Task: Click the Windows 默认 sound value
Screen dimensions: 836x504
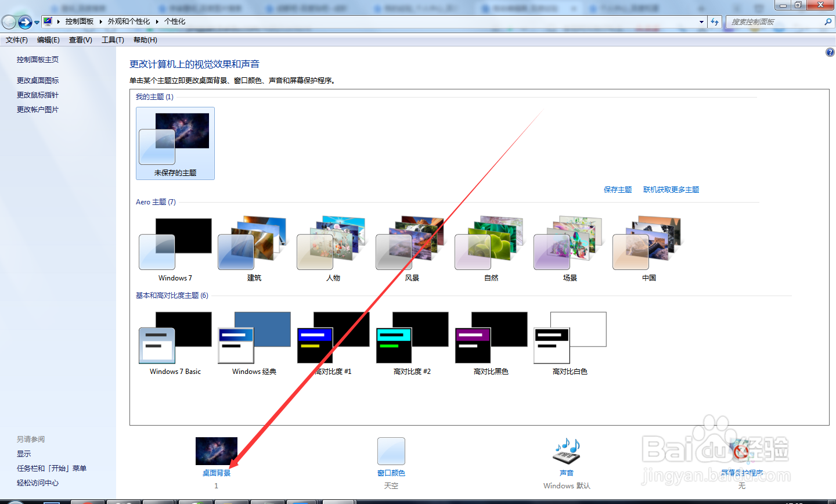Action: pos(567,486)
